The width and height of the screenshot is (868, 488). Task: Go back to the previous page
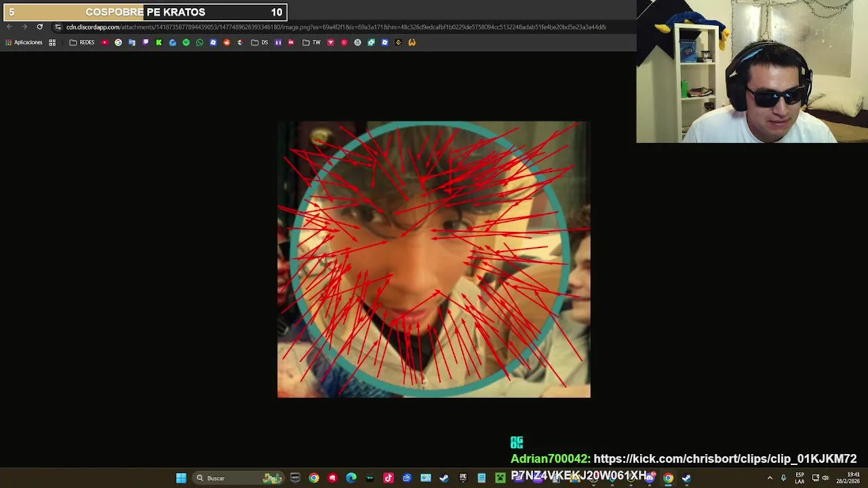pyautogui.click(x=9, y=27)
